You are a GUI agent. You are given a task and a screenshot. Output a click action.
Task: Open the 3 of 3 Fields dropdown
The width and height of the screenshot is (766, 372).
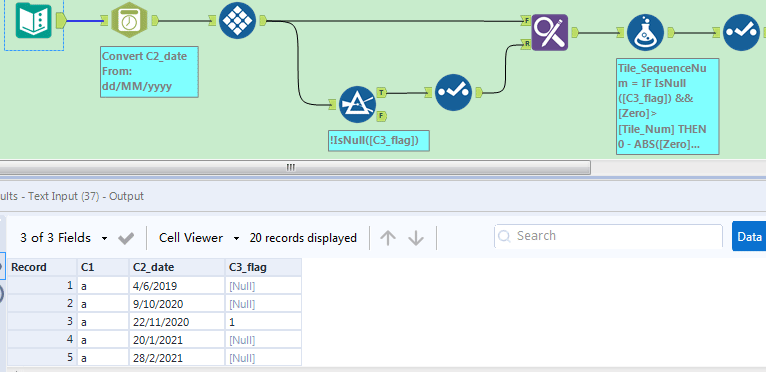[x=64, y=238]
